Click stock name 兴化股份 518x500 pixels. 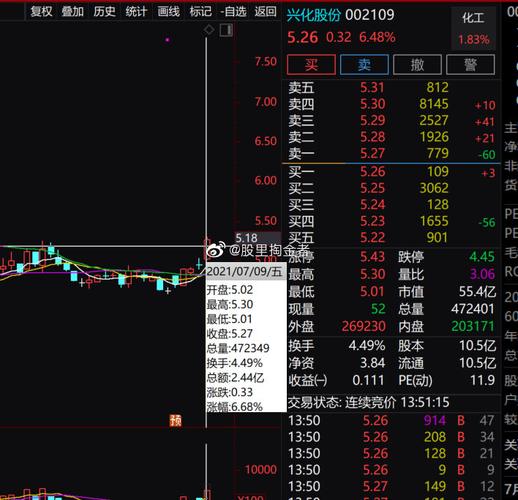tap(314, 15)
